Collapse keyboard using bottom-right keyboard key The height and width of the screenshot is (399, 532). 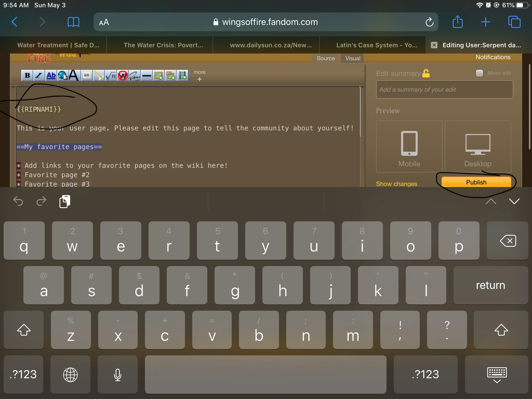(497, 375)
